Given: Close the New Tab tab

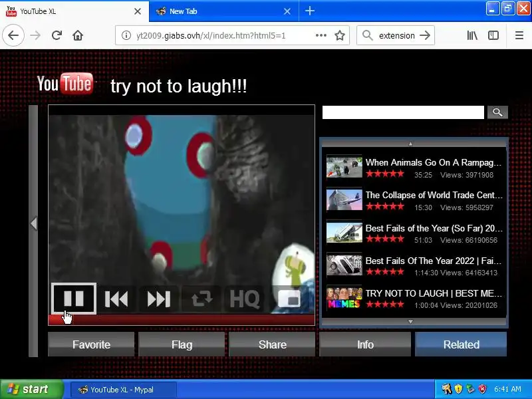Looking at the screenshot, I should (x=287, y=11).
